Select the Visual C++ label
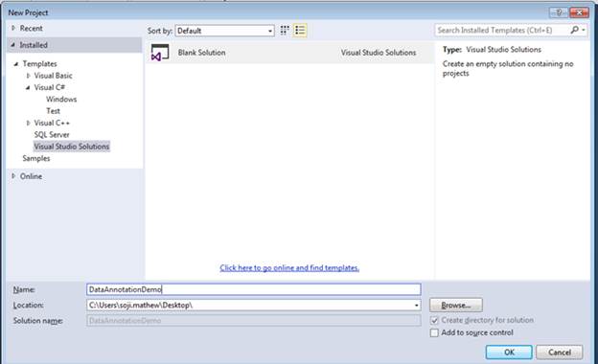 click(x=52, y=123)
